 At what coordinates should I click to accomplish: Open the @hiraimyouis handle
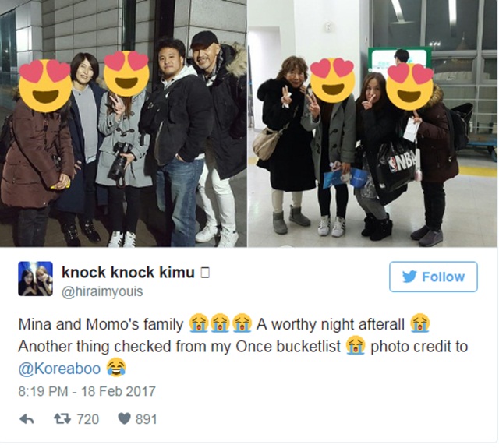pyautogui.click(x=102, y=291)
